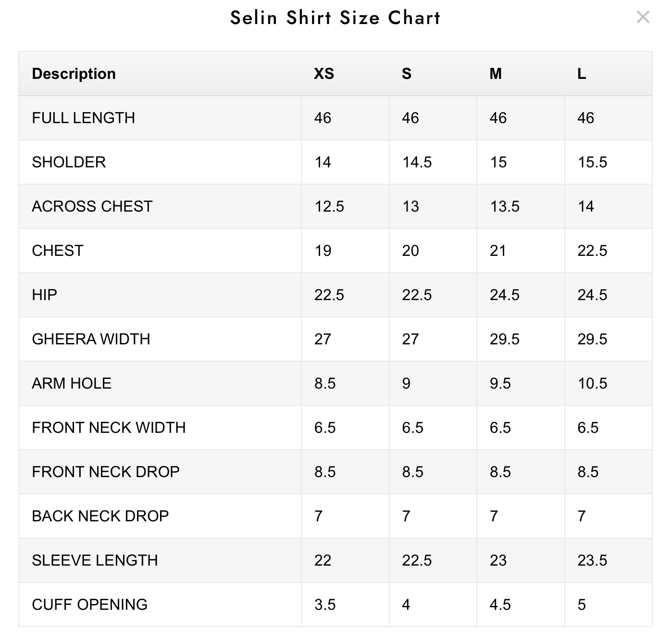The image size is (671, 644).
Task: Click the HIP row label
Action: pos(44,295)
